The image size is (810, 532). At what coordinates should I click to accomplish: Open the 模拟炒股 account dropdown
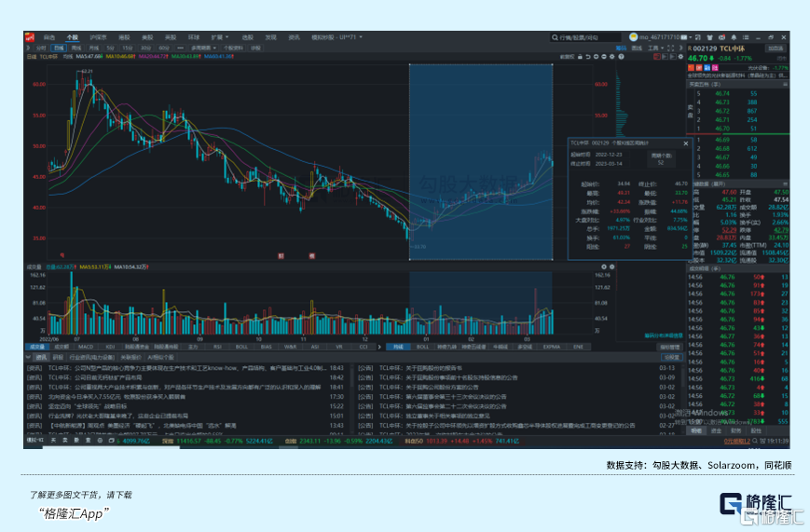pos(336,37)
